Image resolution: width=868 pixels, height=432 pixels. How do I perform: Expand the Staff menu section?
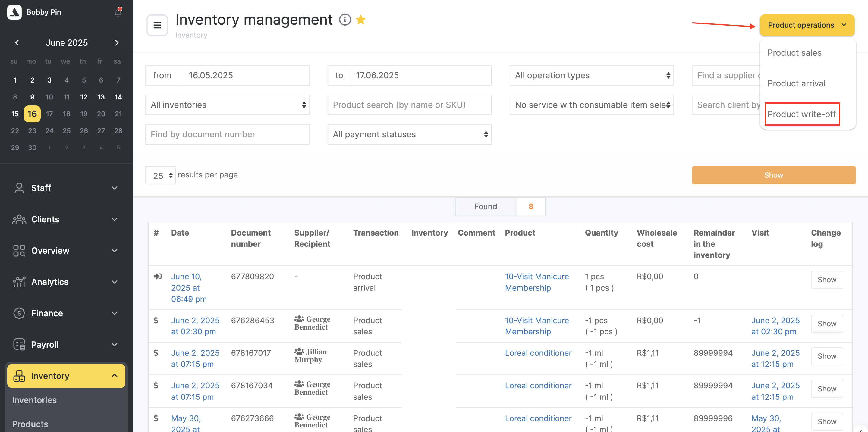[115, 188]
